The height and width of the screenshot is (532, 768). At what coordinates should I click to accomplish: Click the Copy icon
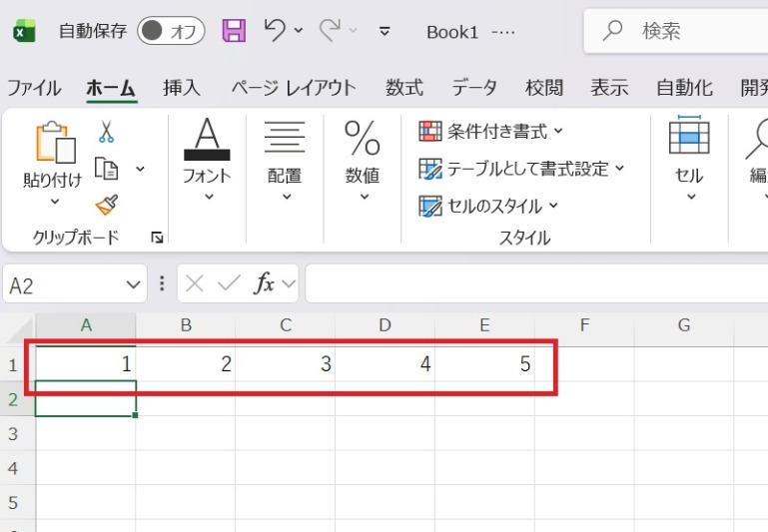coord(106,169)
